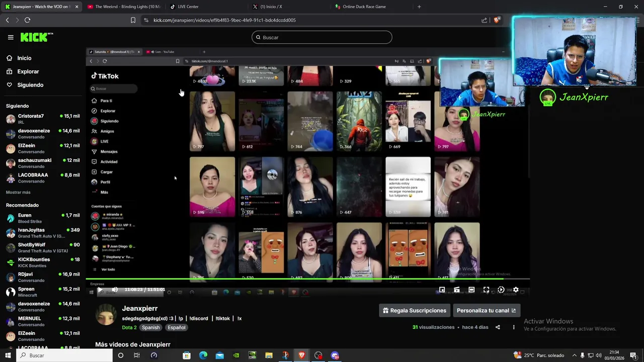This screenshot has height=362, width=644.
Task: Open KICKBounties recommended channel
Action: (42, 262)
